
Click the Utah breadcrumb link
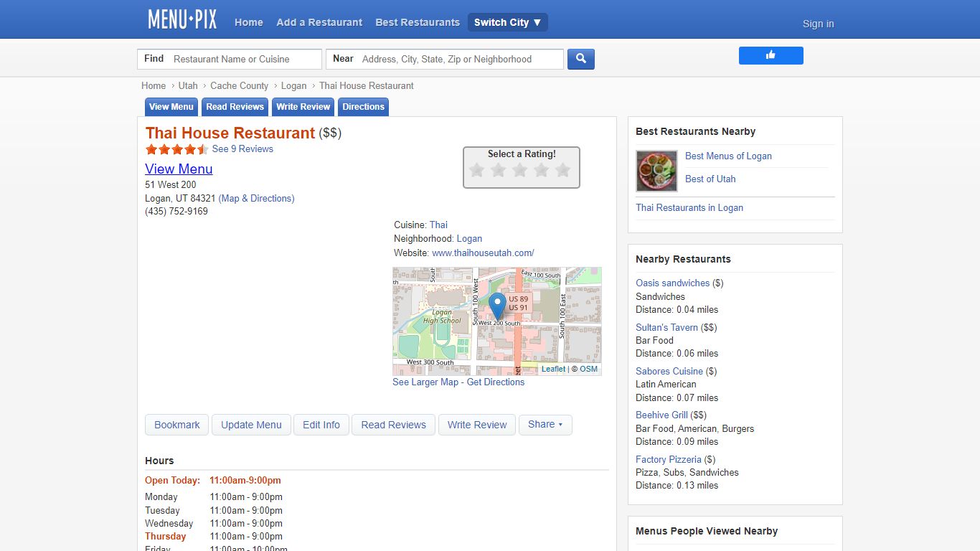(x=188, y=85)
